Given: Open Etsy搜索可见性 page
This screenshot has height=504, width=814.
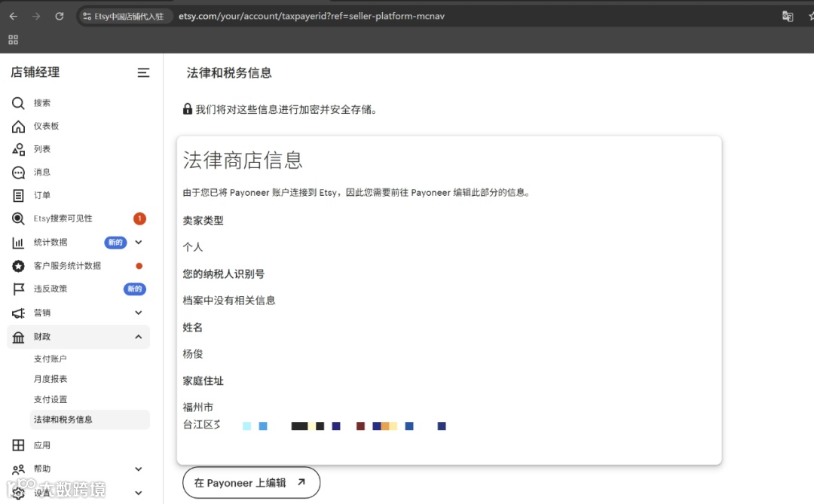Looking at the screenshot, I should click(x=63, y=218).
